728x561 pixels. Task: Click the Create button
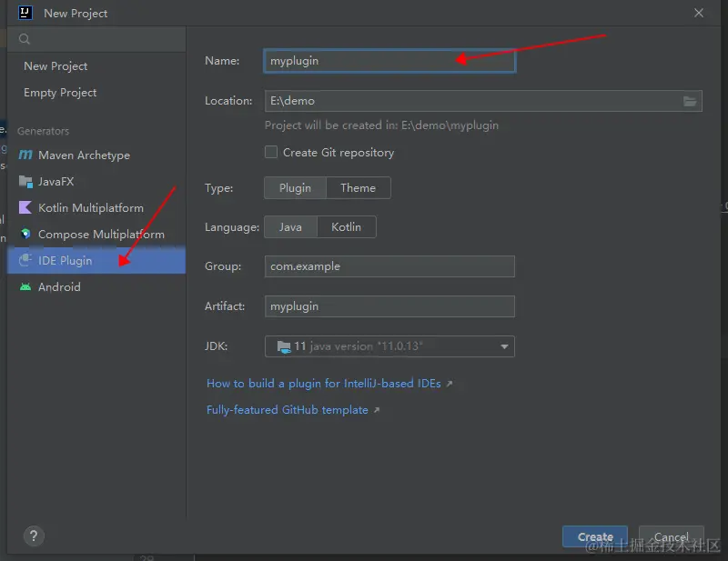click(595, 536)
